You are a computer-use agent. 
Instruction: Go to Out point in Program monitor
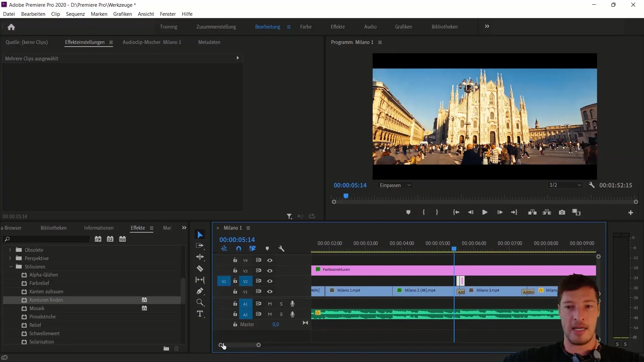514,212
